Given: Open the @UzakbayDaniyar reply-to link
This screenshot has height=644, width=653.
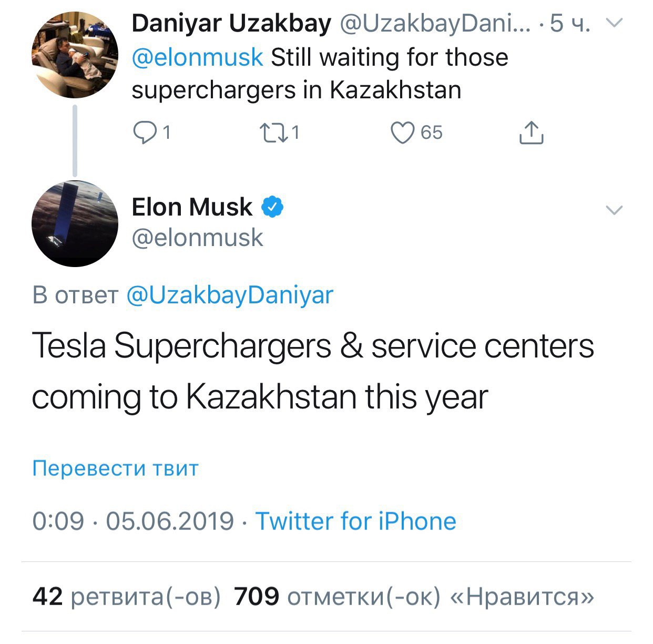Looking at the screenshot, I should pyautogui.click(x=230, y=295).
